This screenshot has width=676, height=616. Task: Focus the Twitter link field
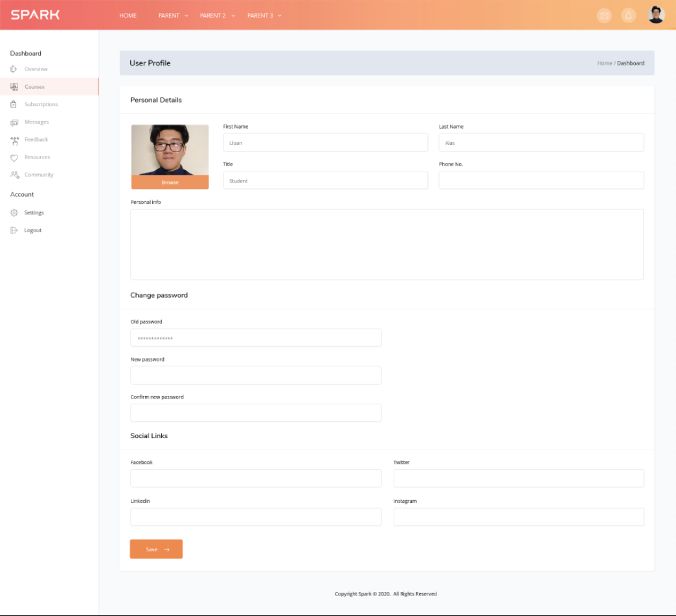pyautogui.click(x=519, y=478)
